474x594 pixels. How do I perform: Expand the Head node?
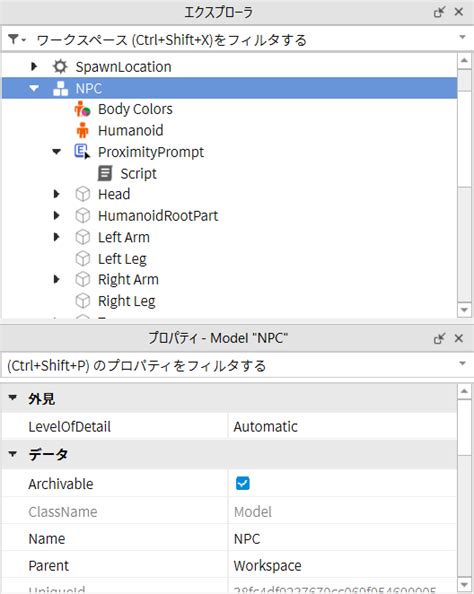click(x=56, y=194)
